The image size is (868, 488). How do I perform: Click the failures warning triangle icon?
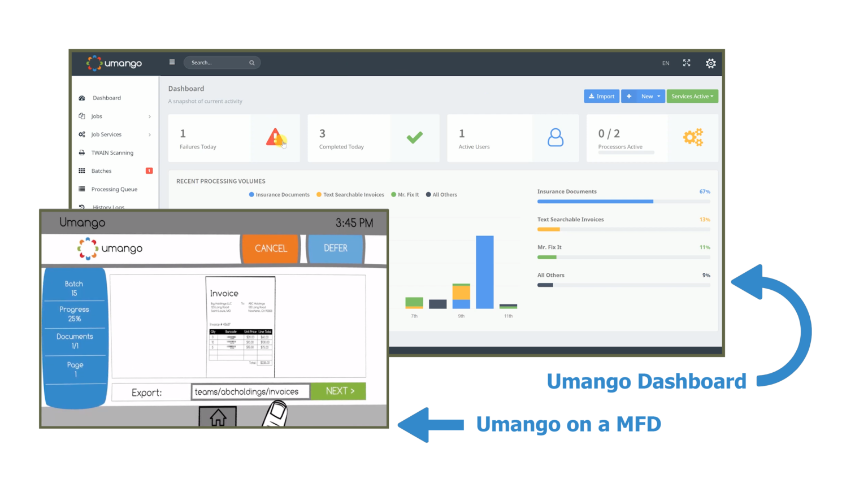click(x=275, y=137)
